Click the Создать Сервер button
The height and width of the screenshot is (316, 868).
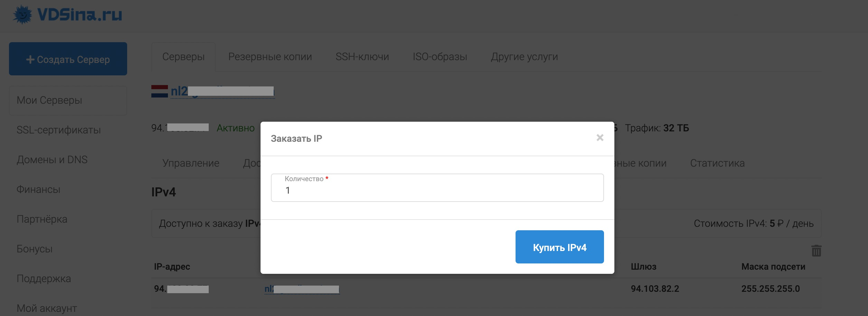68,59
